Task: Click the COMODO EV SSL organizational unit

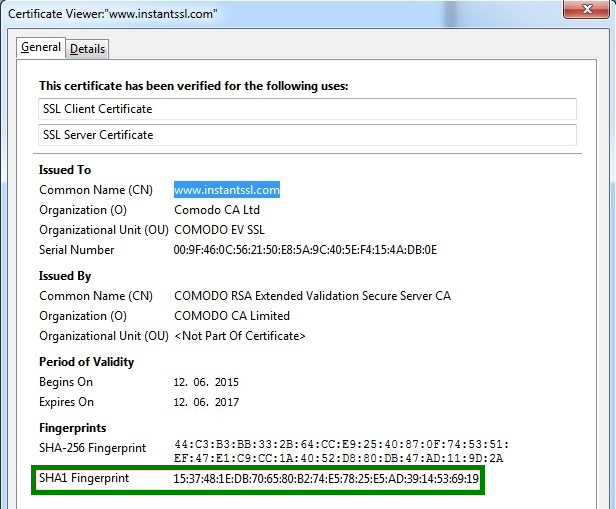Action: point(219,230)
